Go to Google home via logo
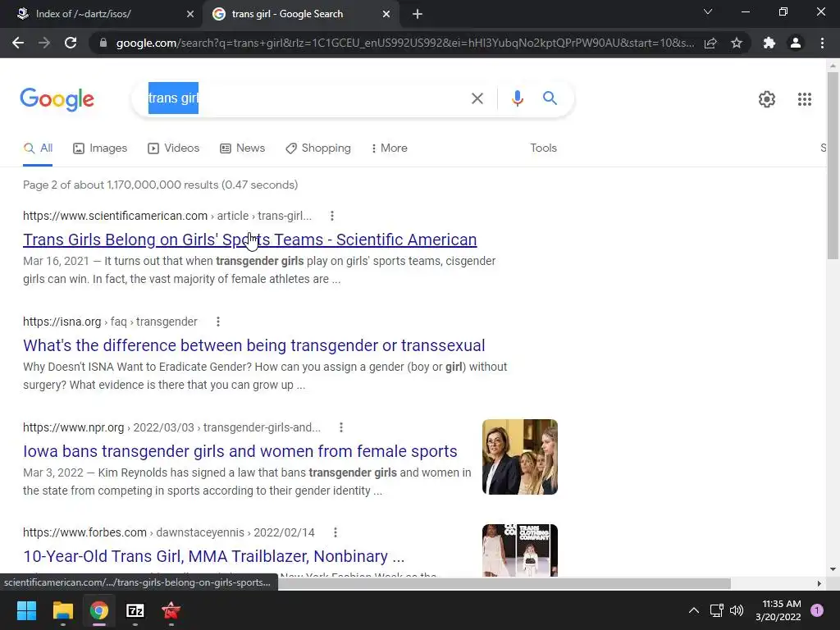This screenshot has height=630, width=840. click(57, 99)
